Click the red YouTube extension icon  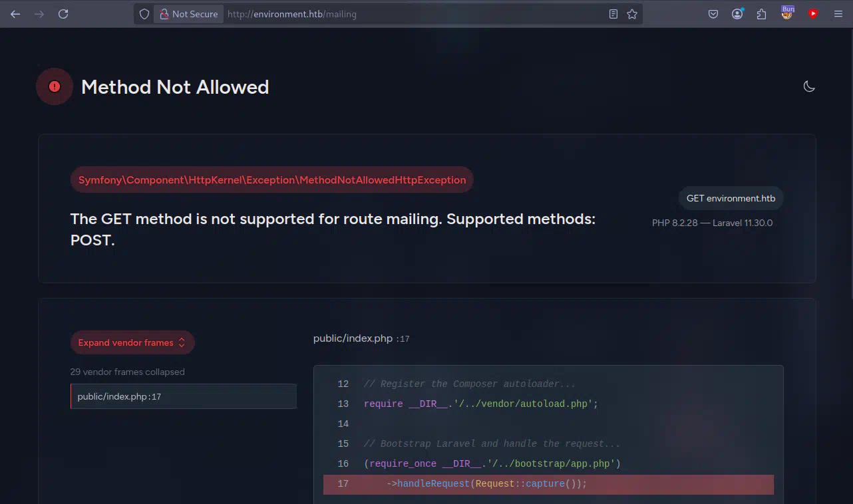pos(813,14)
